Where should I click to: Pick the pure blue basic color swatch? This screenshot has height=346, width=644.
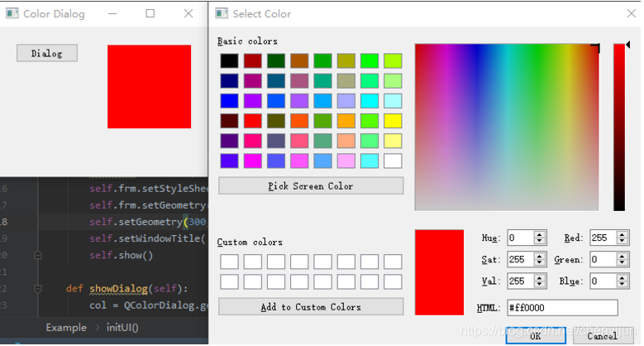tap(229, 101)
